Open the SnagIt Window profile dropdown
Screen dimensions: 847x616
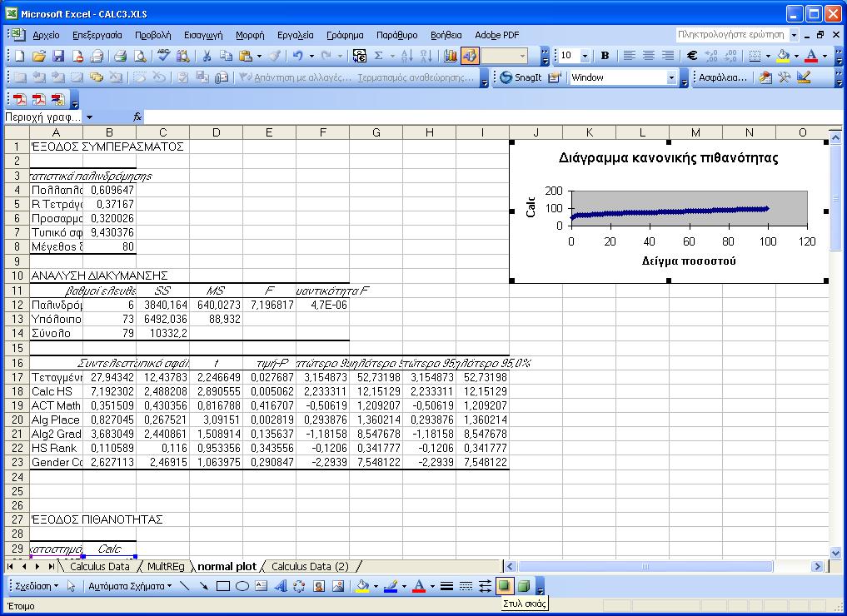click(x=671, y=77)
